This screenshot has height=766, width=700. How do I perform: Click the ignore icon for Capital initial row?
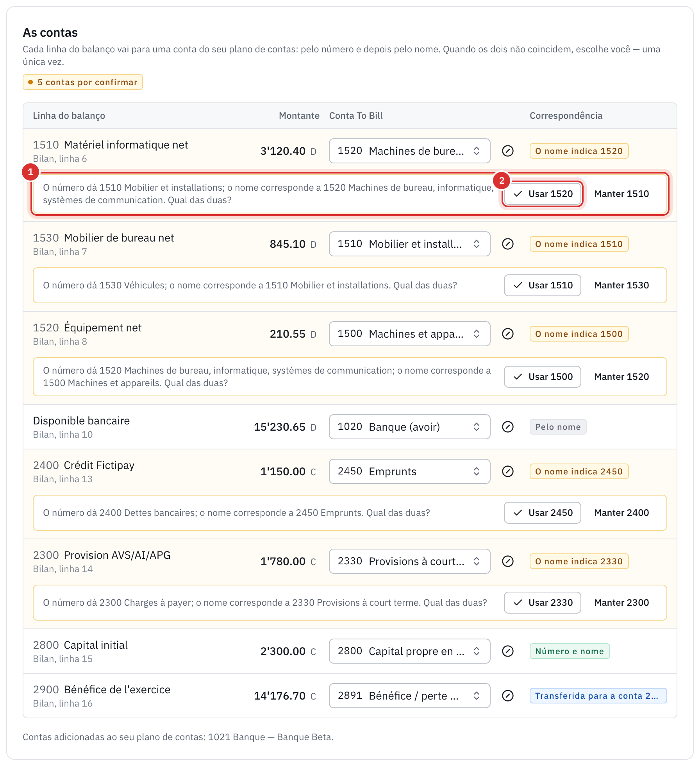click(x=507, y=651)
